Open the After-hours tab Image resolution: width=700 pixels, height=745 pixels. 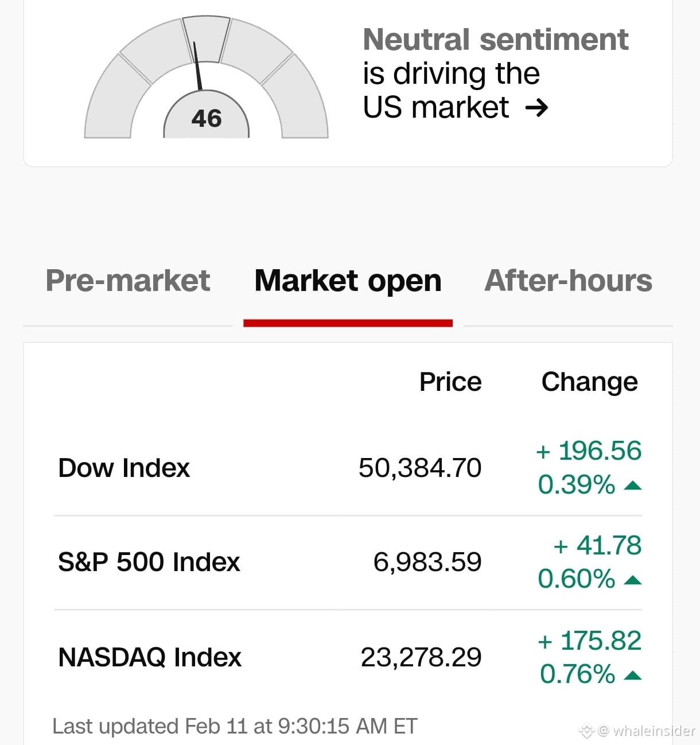[x=568, y=281]
